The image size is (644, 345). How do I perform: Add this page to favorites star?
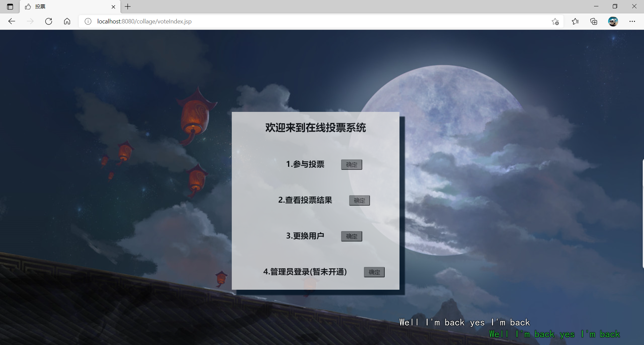pos(555,21)
